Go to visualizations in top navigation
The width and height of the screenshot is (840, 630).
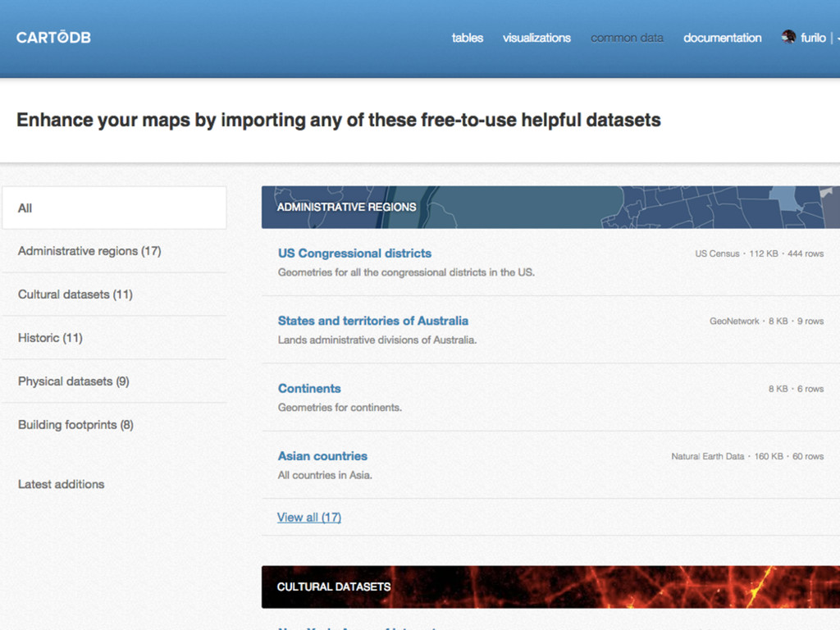coord(536,38)
